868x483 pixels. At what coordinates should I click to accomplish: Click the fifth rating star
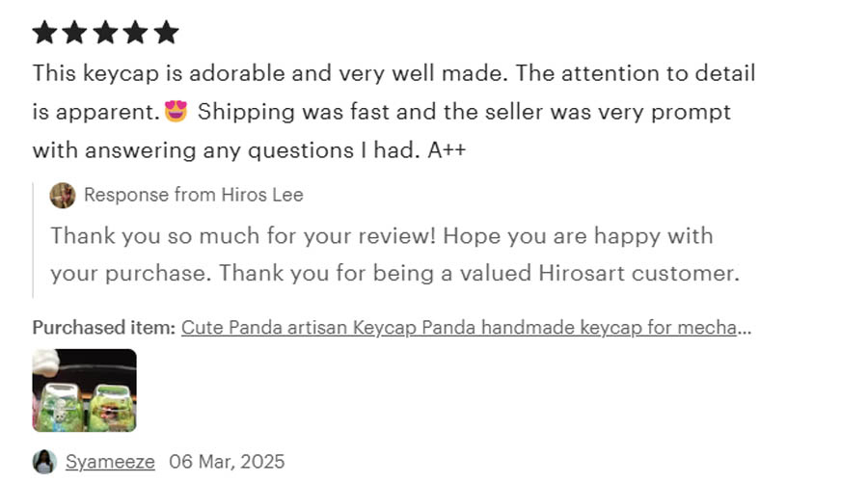[166, 32]
